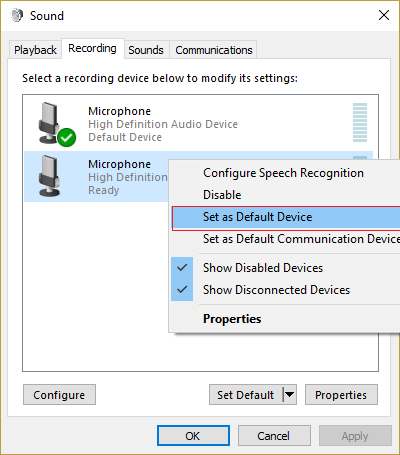Click the Cancel button

[274, 436]
